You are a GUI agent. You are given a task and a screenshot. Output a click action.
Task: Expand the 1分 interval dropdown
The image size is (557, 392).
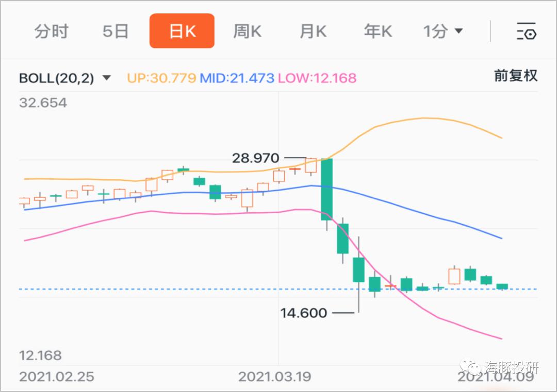tap(443, 31)
